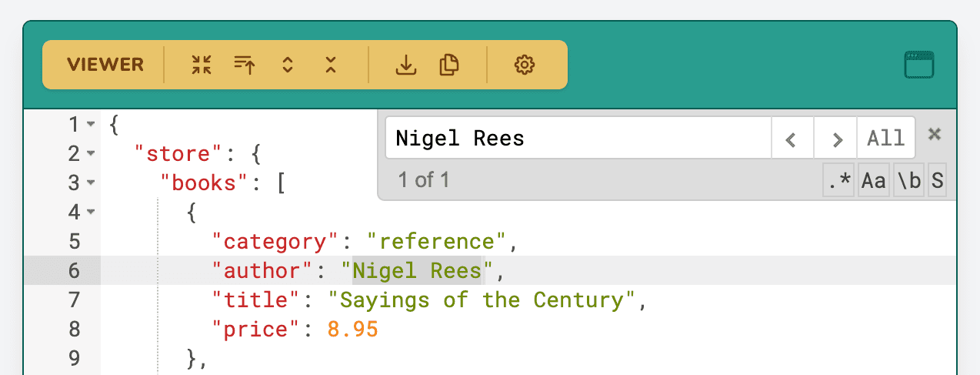The width and height of the screenshot is (980, 375).
Task: Toggle regex search option
Action: (838, 181)
